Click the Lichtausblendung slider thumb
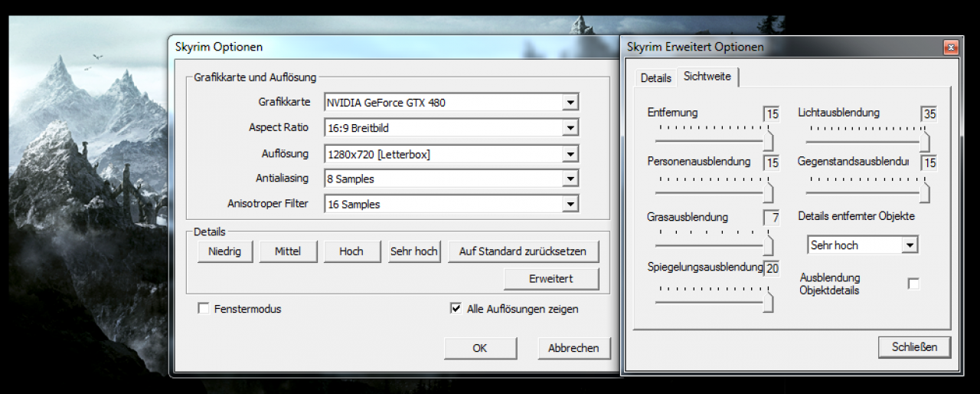The height and width of the screenshot is (394, 980). click(x=925, y=142)
